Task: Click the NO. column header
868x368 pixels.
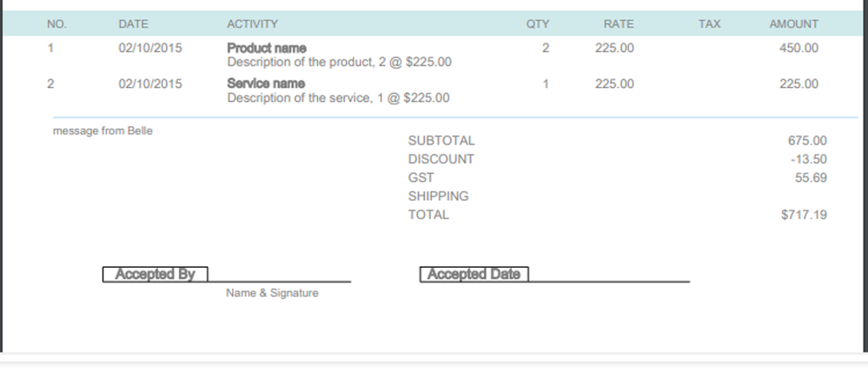Action: (56, 24)
